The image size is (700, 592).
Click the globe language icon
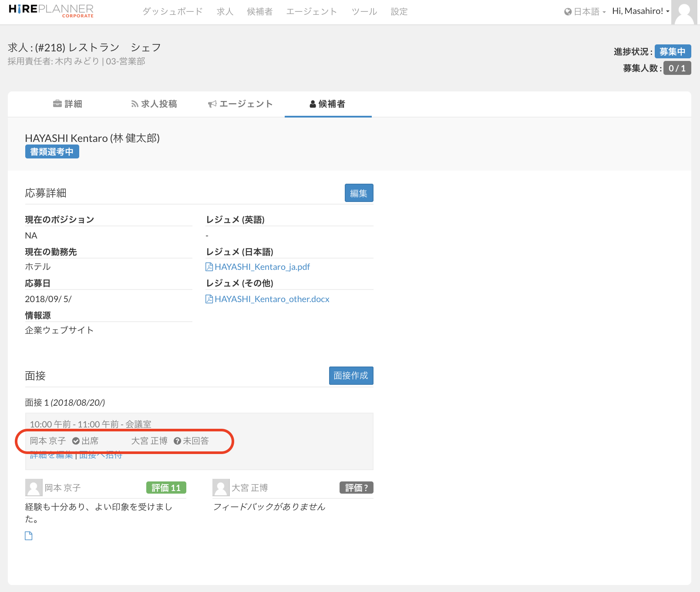click(x=568, y=12)
